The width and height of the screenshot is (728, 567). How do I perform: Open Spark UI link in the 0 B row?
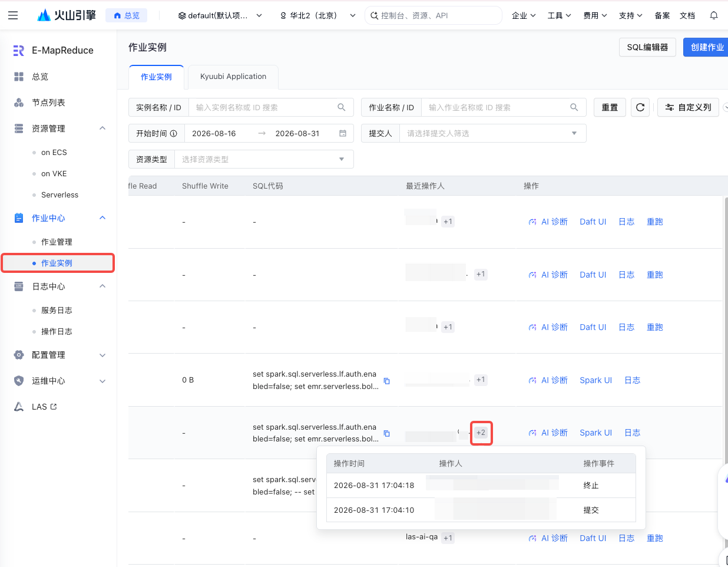595,380
